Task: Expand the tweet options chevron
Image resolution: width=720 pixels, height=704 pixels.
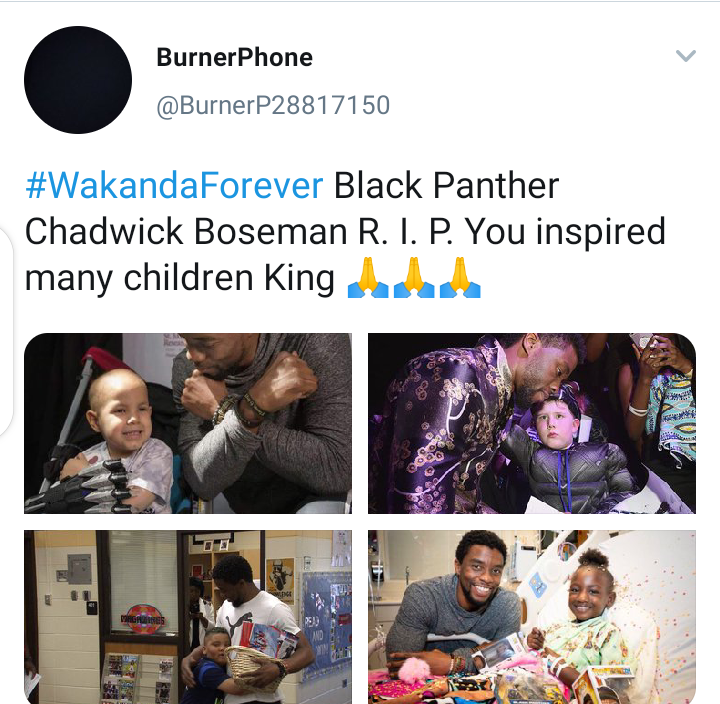Action: click(x=686, y=56)
